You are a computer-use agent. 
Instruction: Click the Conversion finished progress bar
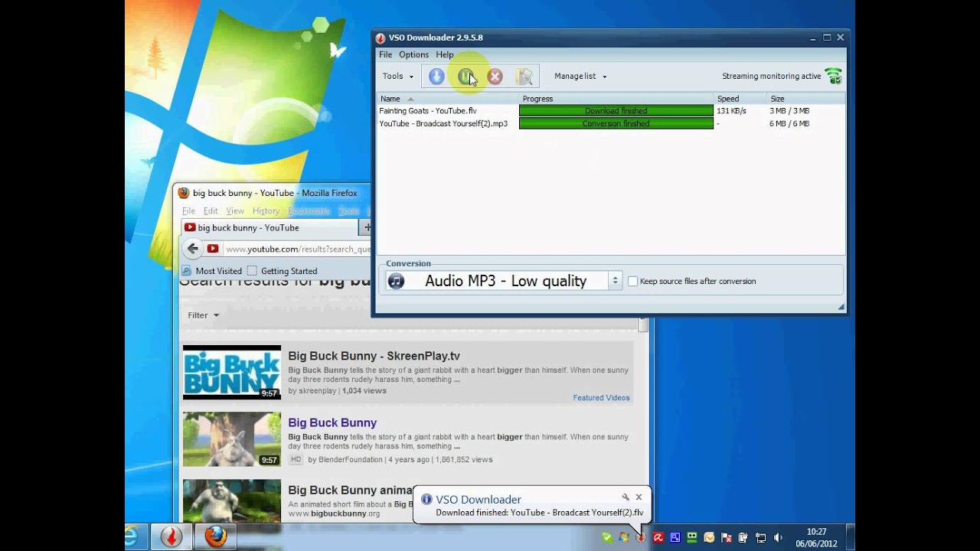tap(616, 124)
